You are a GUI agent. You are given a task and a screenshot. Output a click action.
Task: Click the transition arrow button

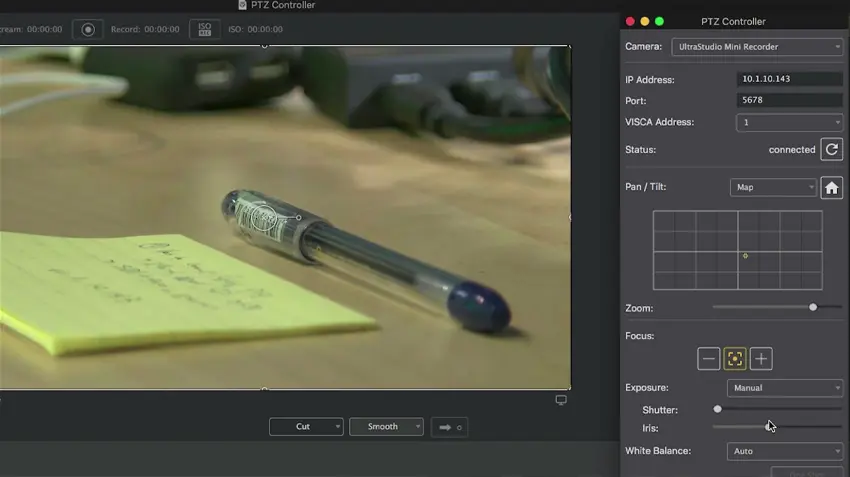450,427
